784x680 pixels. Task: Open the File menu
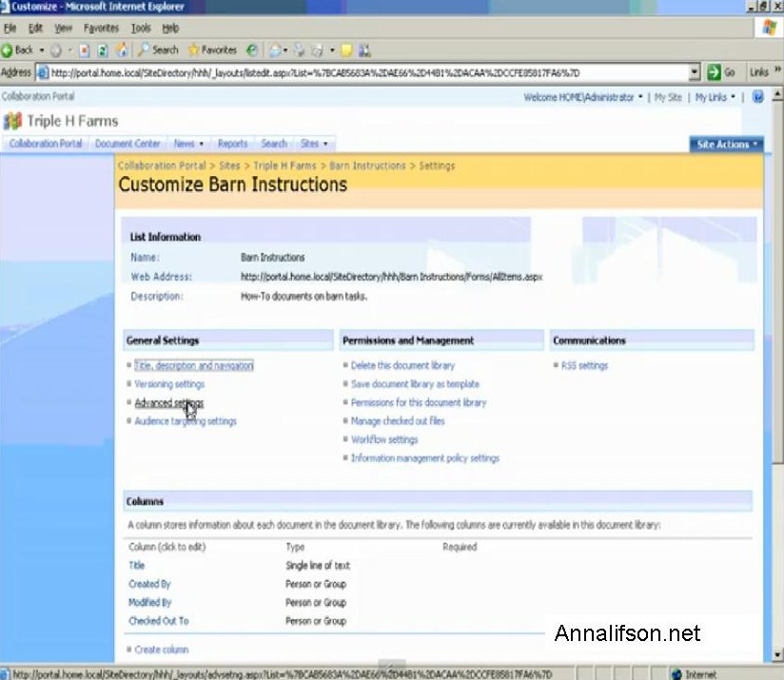(x=10, y=28)
